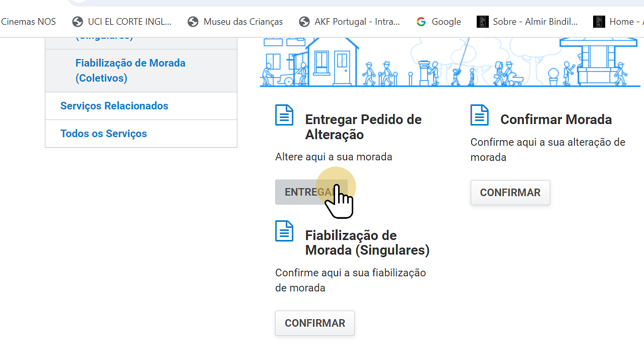Click the globe icon of Museu das Crianças bookmark
Viewport: 644px width, 362px height.
[193, 22]
